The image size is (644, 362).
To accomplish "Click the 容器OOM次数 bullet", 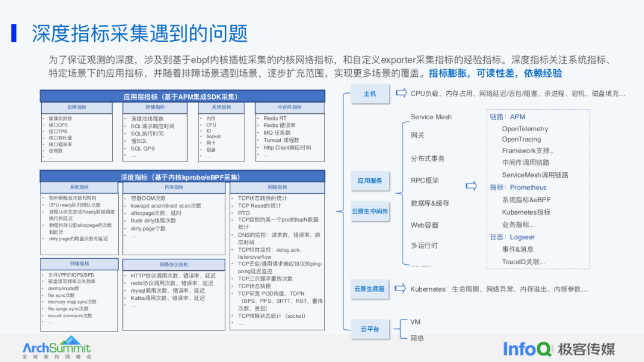I will point(148,198).
